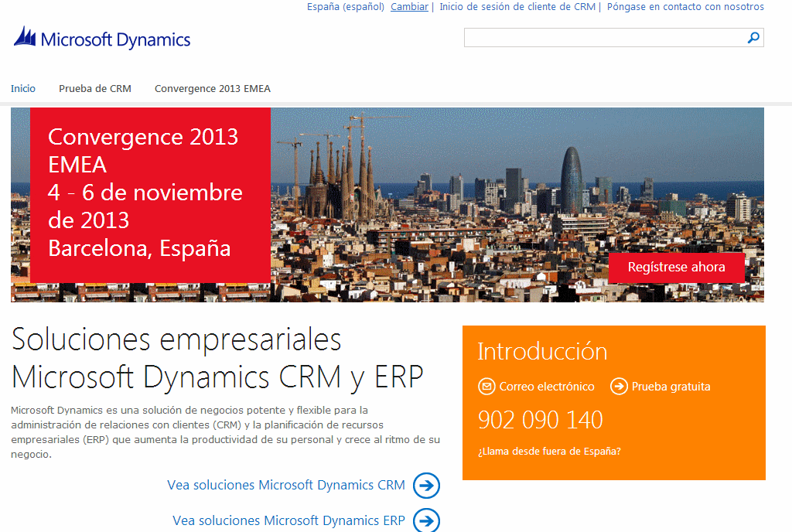
Task: Click the Prueba gratuita text link
Action: tap(671, 387)
